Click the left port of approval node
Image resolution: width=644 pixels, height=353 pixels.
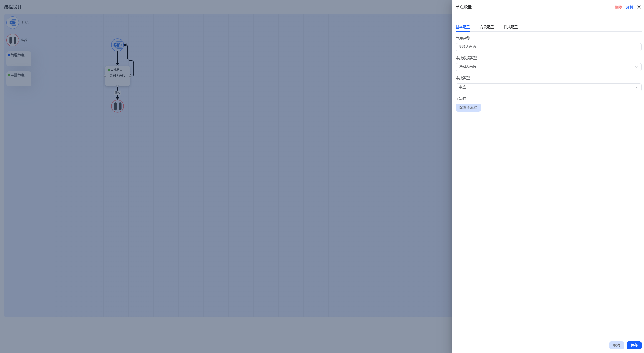click(x=105, y=76)
